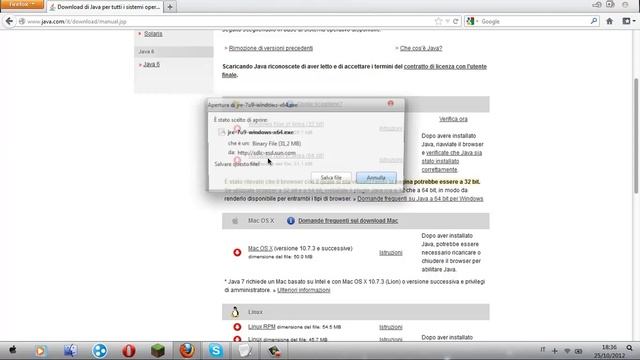The height and width of the screenshot is (360, 640).
Task: Open the Linux RPM download link
Action: (262, 327)
